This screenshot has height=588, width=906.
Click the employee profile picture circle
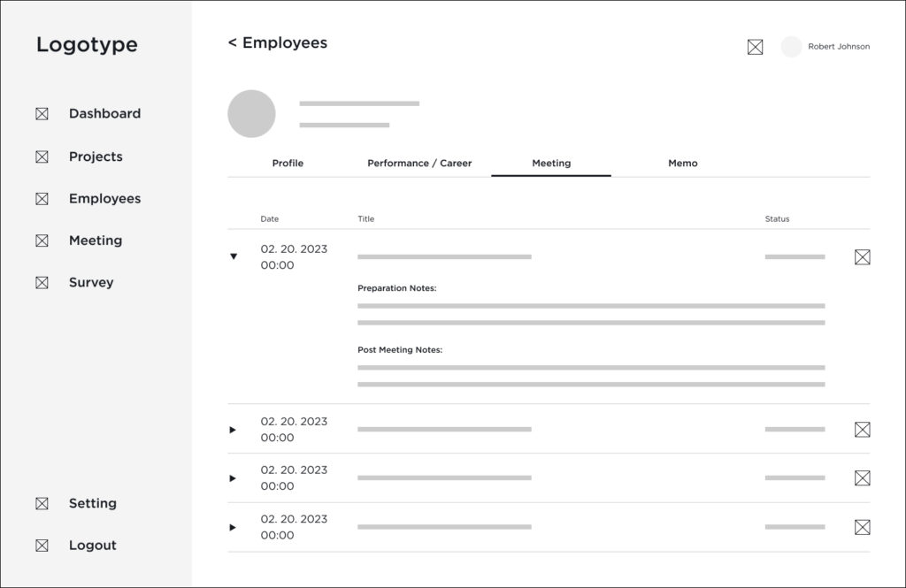coord(251,113)
